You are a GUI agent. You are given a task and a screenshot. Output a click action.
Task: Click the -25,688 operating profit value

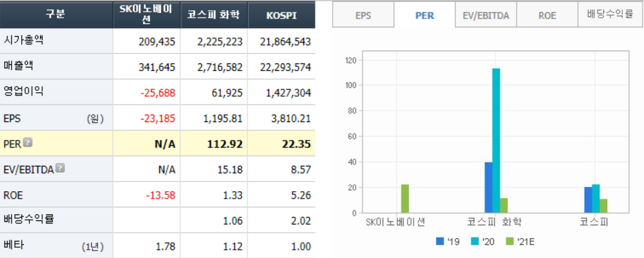(157, 93)
